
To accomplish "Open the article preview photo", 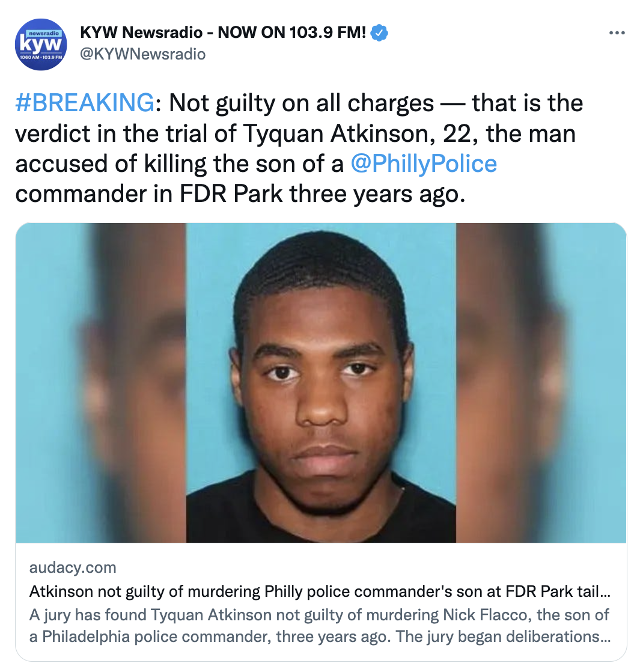I will click(322, 383).
